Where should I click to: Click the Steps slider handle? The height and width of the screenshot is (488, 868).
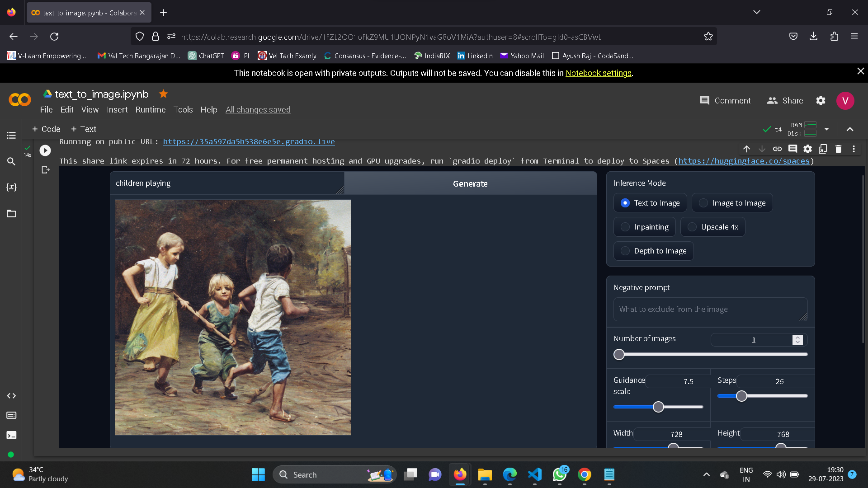[741, 396]
